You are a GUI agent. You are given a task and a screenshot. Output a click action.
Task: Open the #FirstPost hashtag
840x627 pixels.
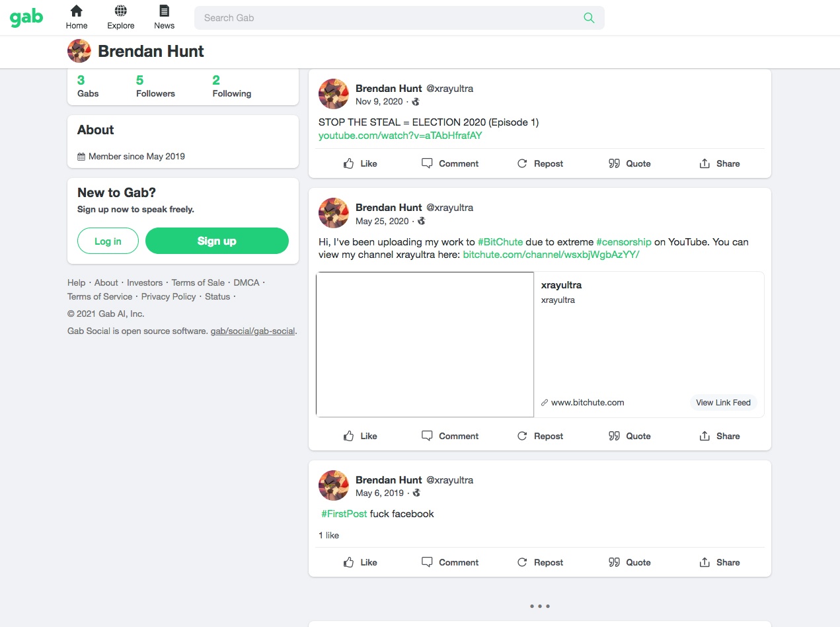[344, 514]
